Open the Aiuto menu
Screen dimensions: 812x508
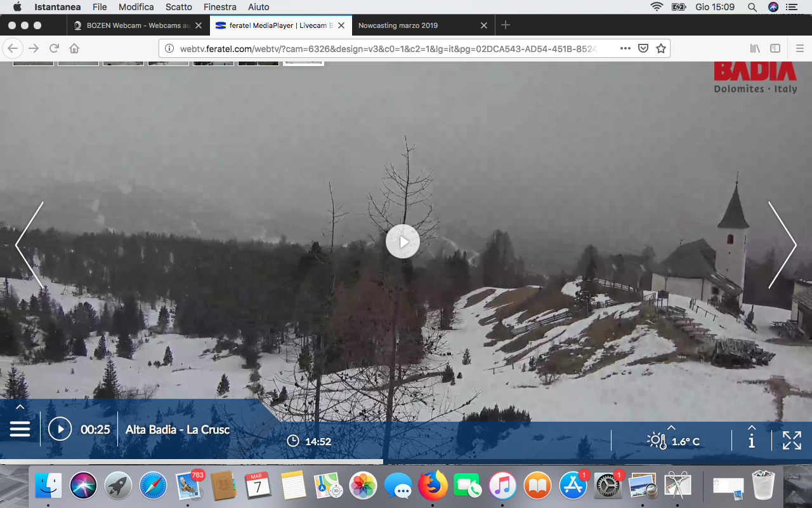coord(259,7)
